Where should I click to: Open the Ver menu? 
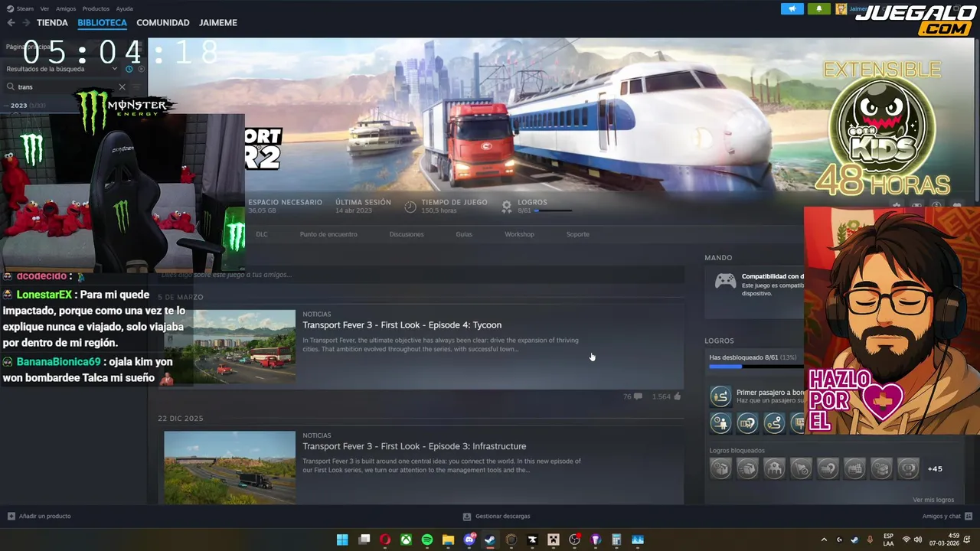click(44, 8)
